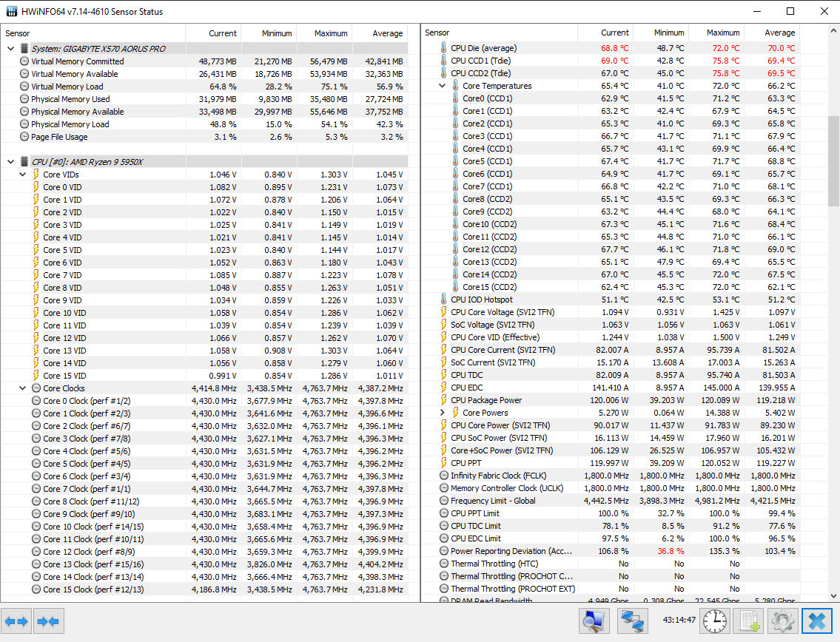This screenshot has width=840, height=642.
Task: Click the clock reset timer icon
Action: pos(715,621)
